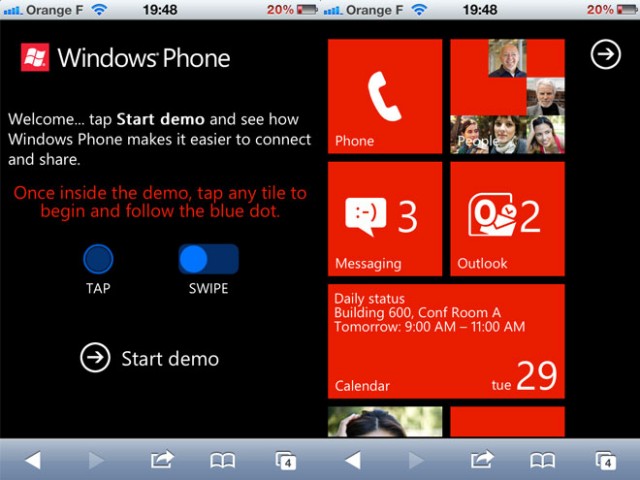Viewport: 640px width, 480px height.
Task: Open tabs (4) in right Safari toolbar
Action: (605, 460)
